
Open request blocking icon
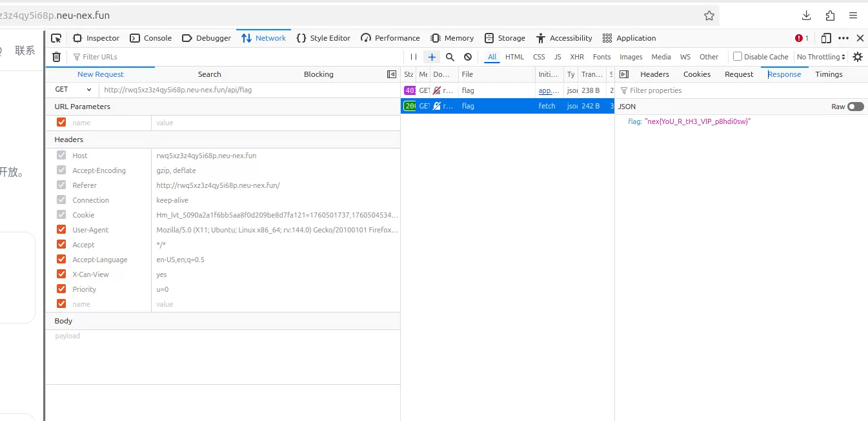[468, 57]
